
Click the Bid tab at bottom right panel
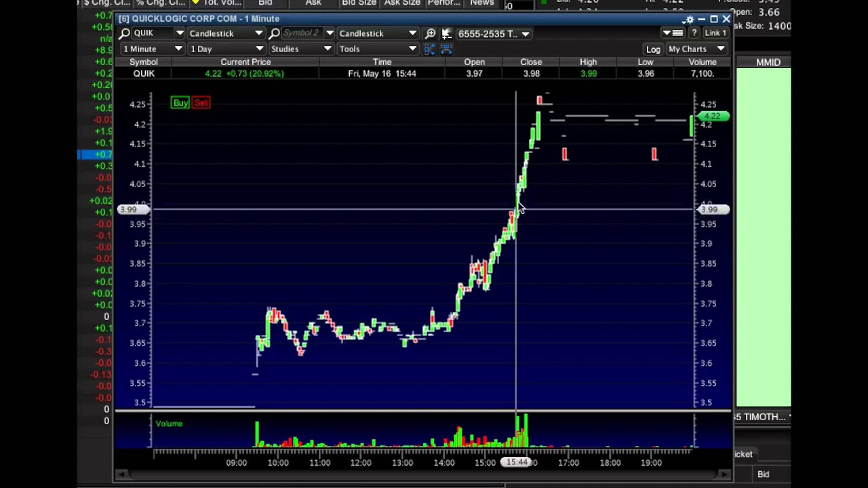(x=764, y=474)
